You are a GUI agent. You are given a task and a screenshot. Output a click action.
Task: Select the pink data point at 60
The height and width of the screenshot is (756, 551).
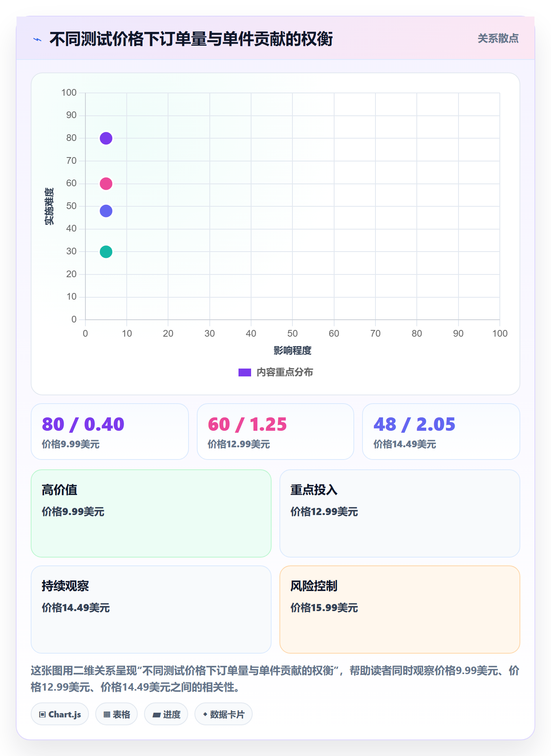pyautogui.click(x=106, y=183)
